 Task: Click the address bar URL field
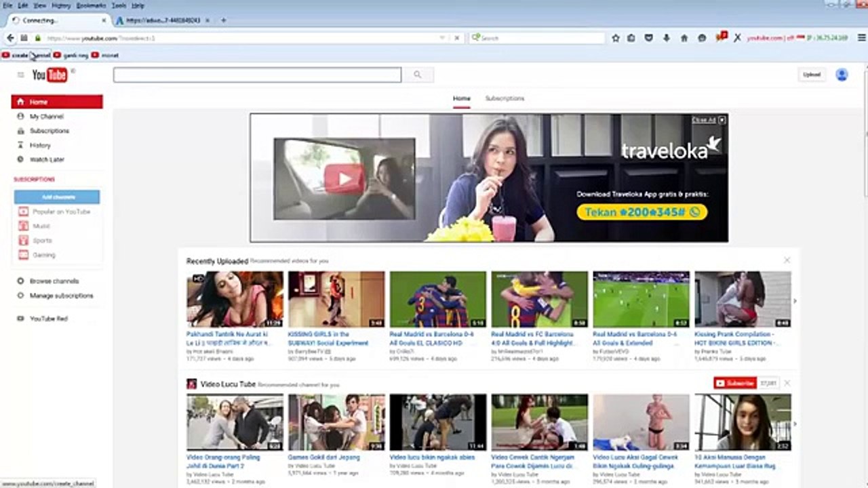[x=241, y=39]
